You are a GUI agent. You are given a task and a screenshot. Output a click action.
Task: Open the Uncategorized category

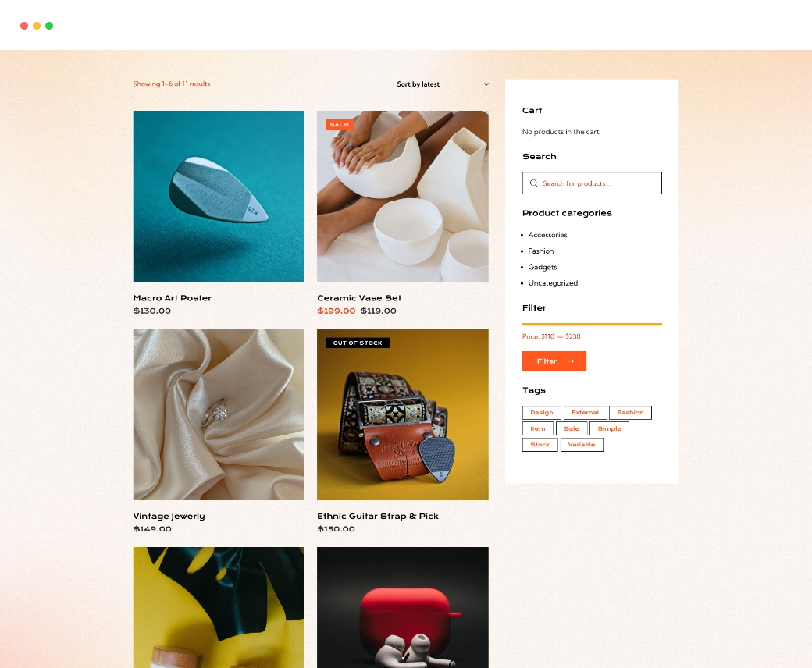tap(553, 283)
